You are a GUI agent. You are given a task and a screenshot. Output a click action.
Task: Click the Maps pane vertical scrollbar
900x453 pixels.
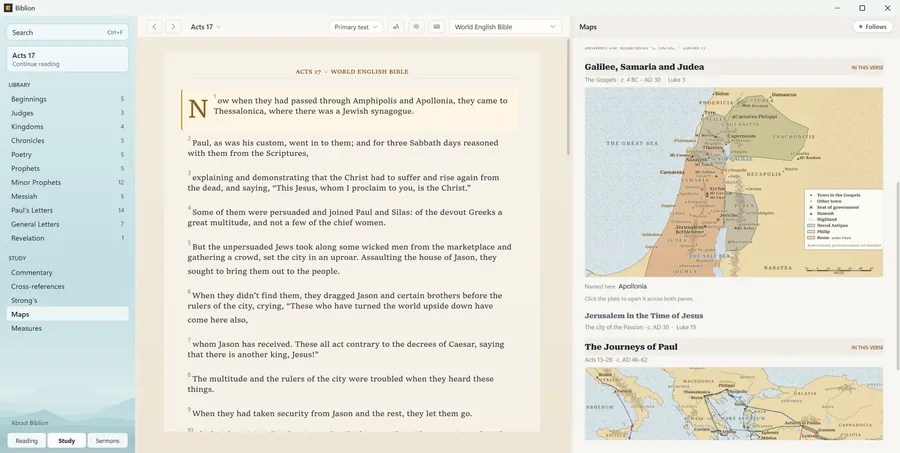[x=897, y=276]
